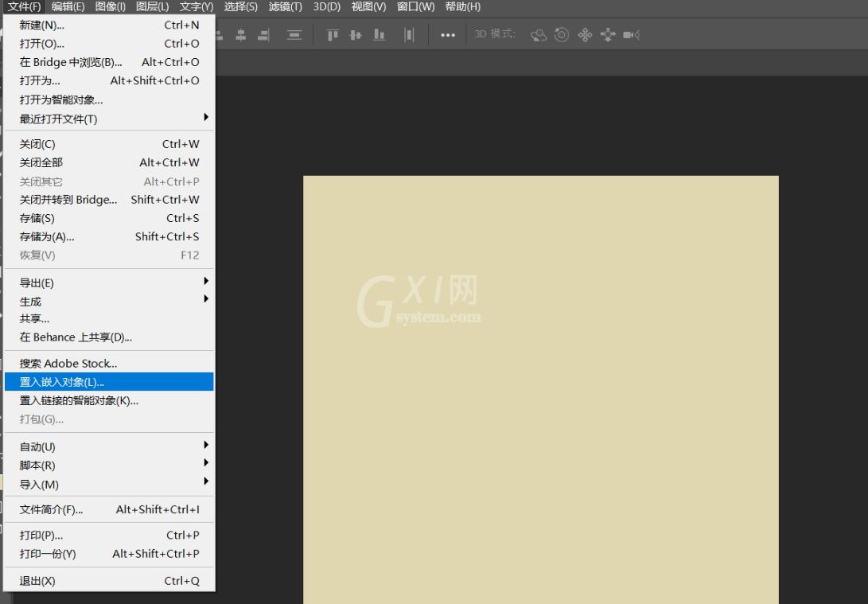Viewport: 868px width, 604px height.
Task: Click align vertical centers icon
Action: point(356,35)
